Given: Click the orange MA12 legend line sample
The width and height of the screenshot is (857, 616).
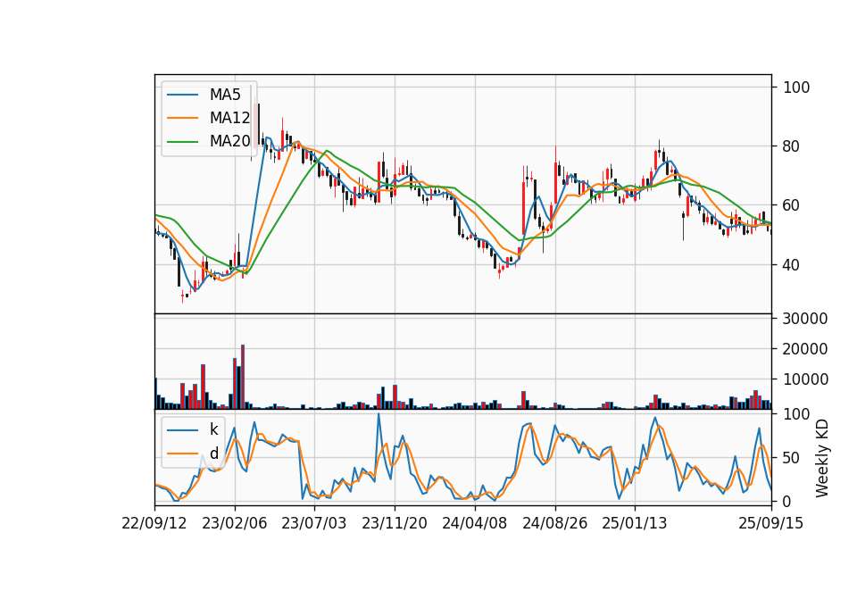Looking at the screenshot, I should point(182,118).
